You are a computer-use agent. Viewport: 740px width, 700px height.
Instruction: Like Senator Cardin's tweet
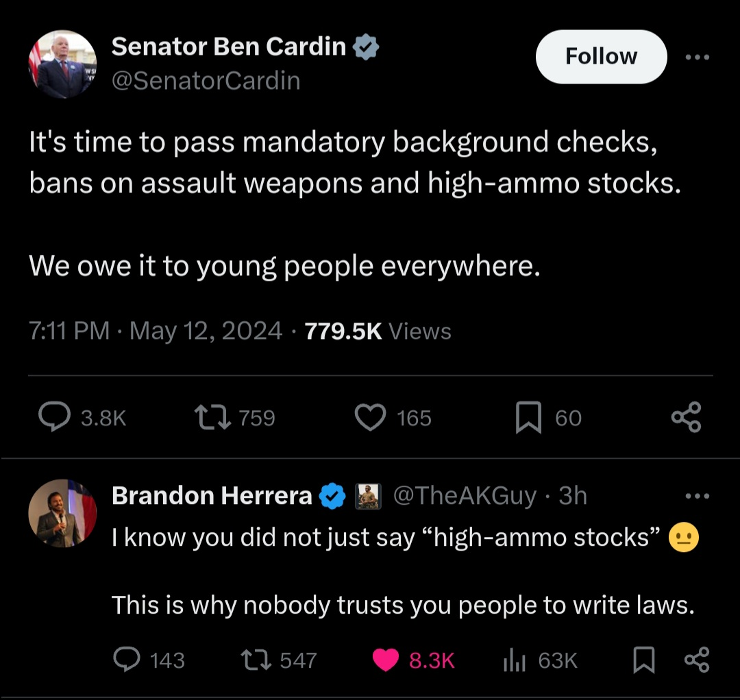click(370, 417)
